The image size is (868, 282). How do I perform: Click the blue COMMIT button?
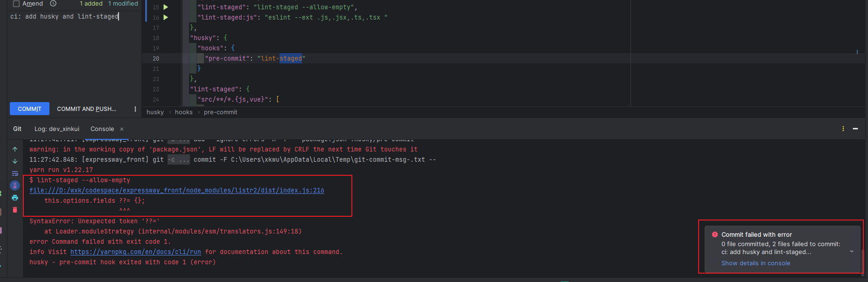29,109
